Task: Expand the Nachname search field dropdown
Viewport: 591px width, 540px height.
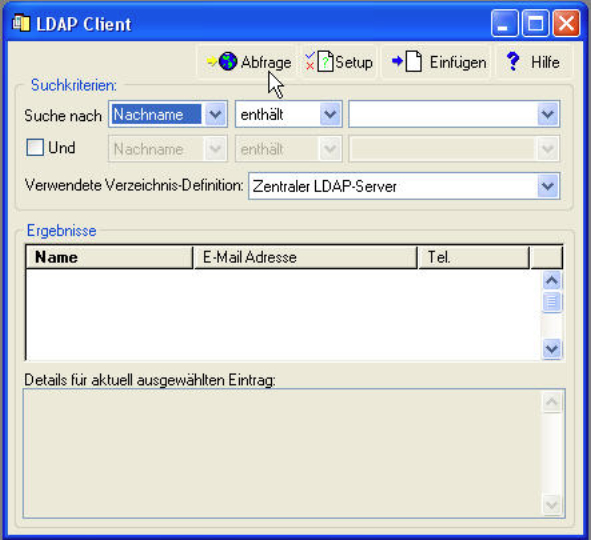Action: point(216,114)
